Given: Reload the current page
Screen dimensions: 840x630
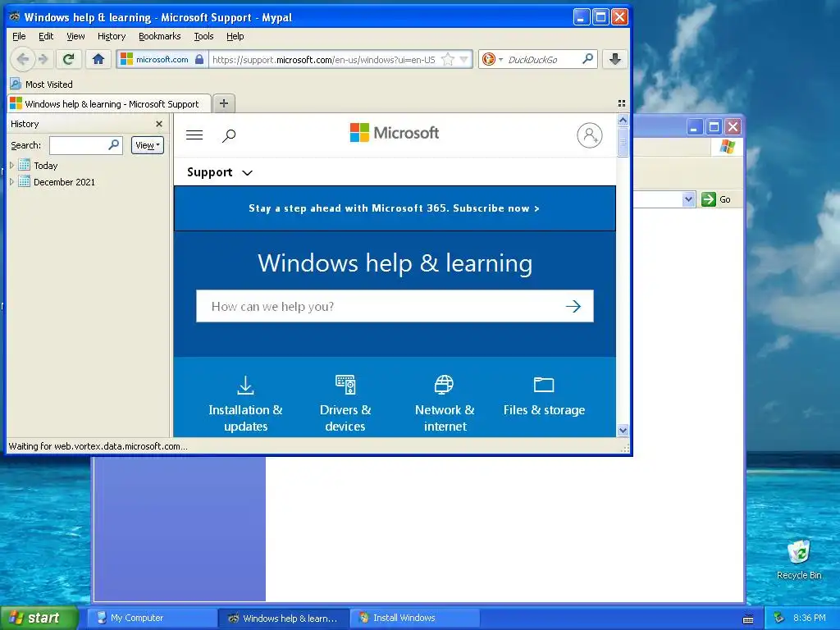Looking at the screenshot, I should pyautogui.click(x=68, y=59).
